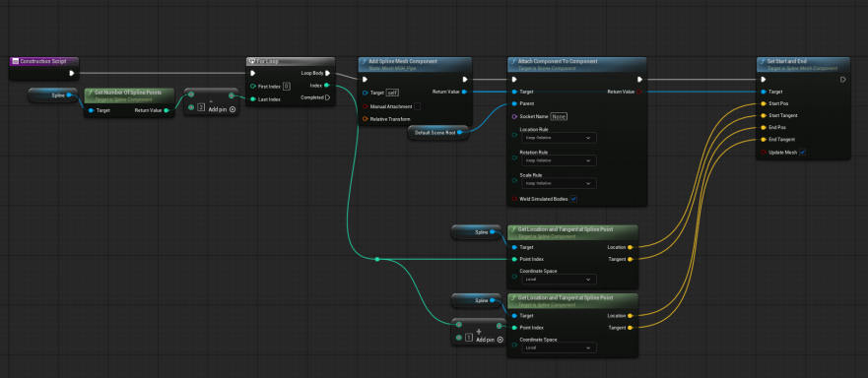
Task: Click the Socket Name None field
Action: (559, 117)
